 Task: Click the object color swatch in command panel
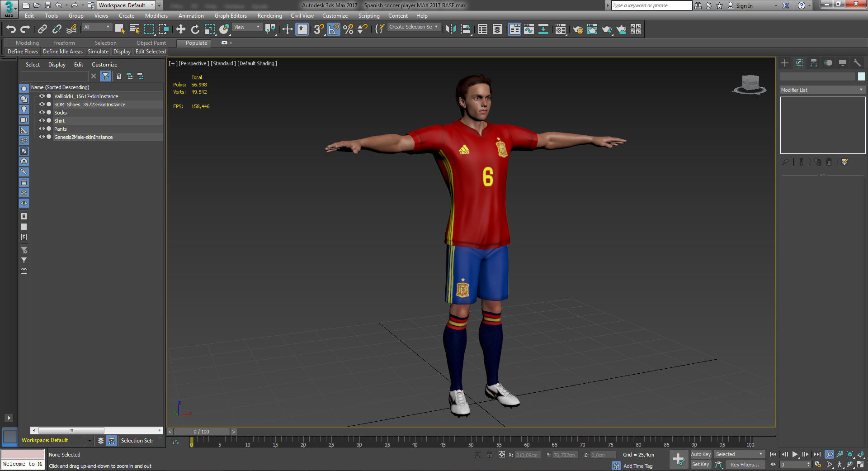(861, 76)
